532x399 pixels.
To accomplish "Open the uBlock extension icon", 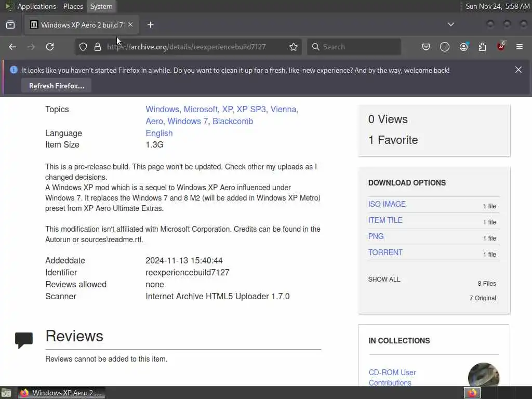I will point(501,46).
